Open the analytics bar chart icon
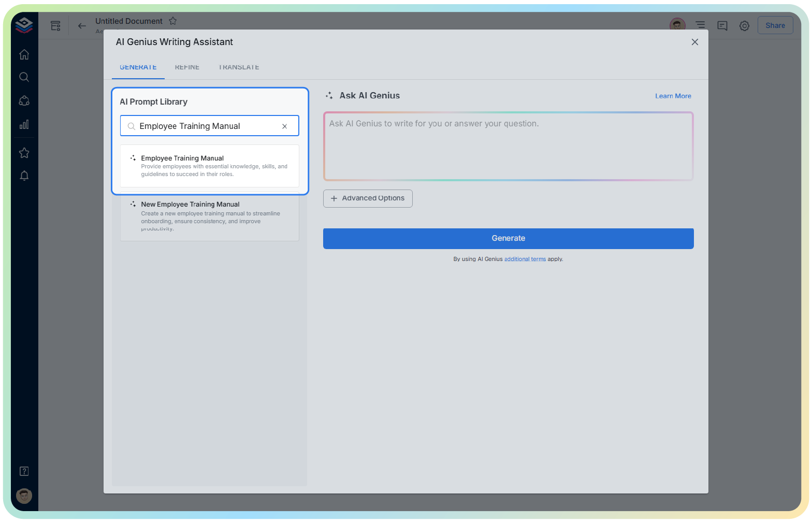Image resolution: width=812 pixels, height=523 pixels. tap(24, 124)
